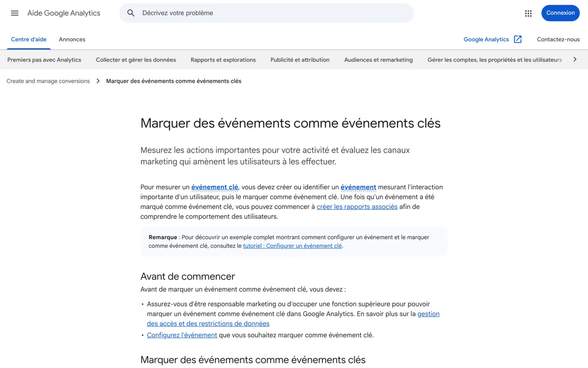Open Gérer les comptes, les propriétés category

495,60
